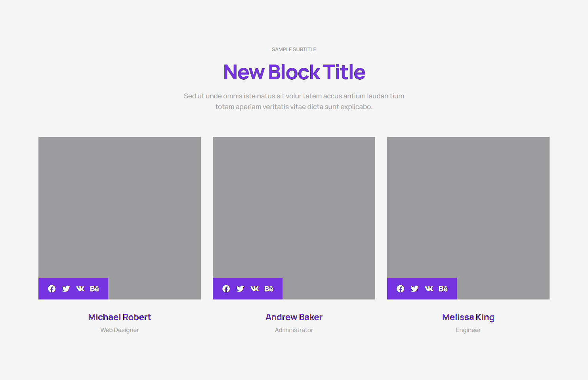Click Melissa King's VK icon

(429, 289)
